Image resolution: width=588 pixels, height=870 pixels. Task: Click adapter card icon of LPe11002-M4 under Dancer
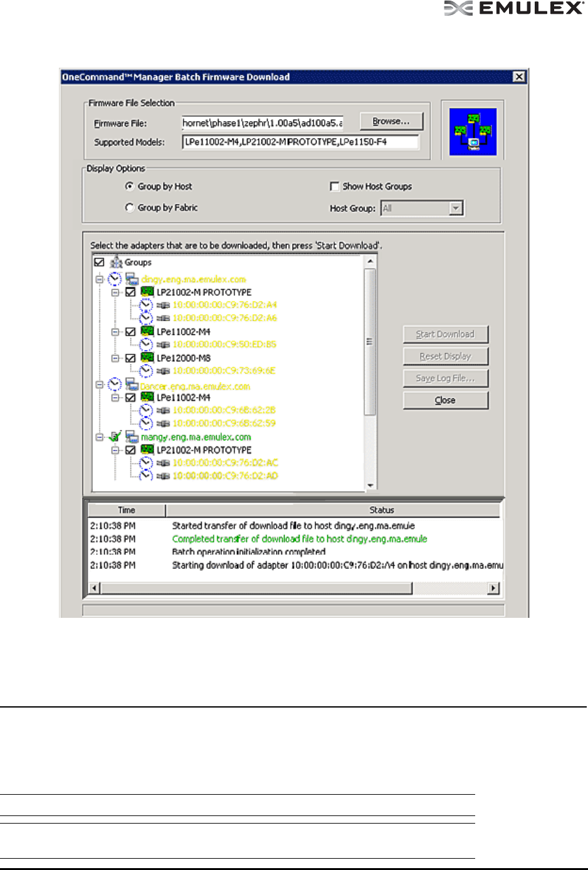(147, 397)
